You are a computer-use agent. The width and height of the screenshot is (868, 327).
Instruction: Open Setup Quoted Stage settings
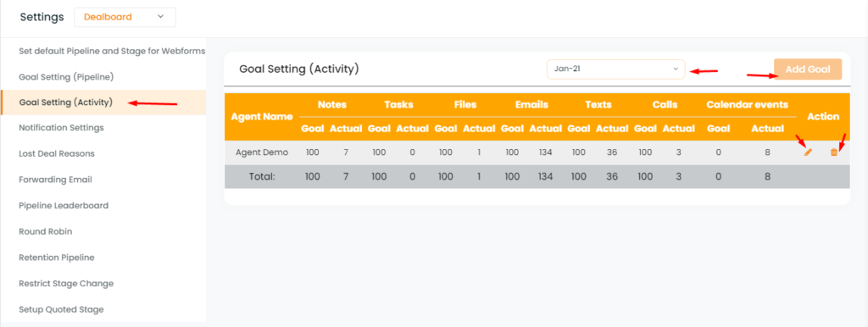[x=61, y=309]
